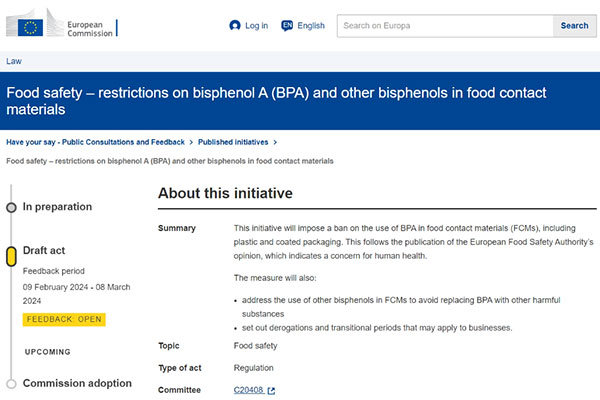Click the yellow FEEDBACK: OPEN badge
Viewport: 600px width, 400px height.
pyautogui.click(x=64, y=319)
